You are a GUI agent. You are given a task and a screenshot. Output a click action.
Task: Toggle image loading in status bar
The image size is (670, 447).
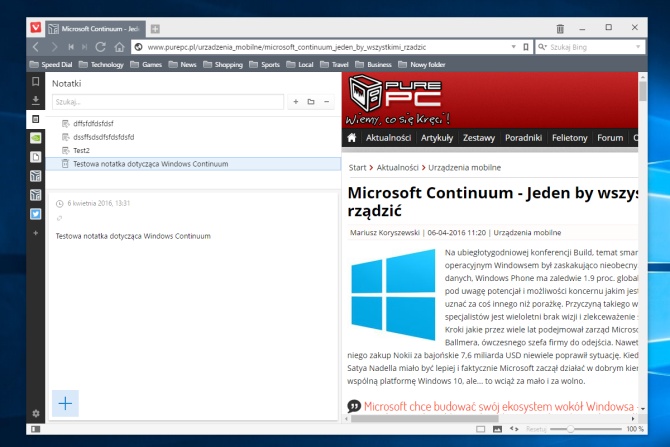[x=497, y=429]
